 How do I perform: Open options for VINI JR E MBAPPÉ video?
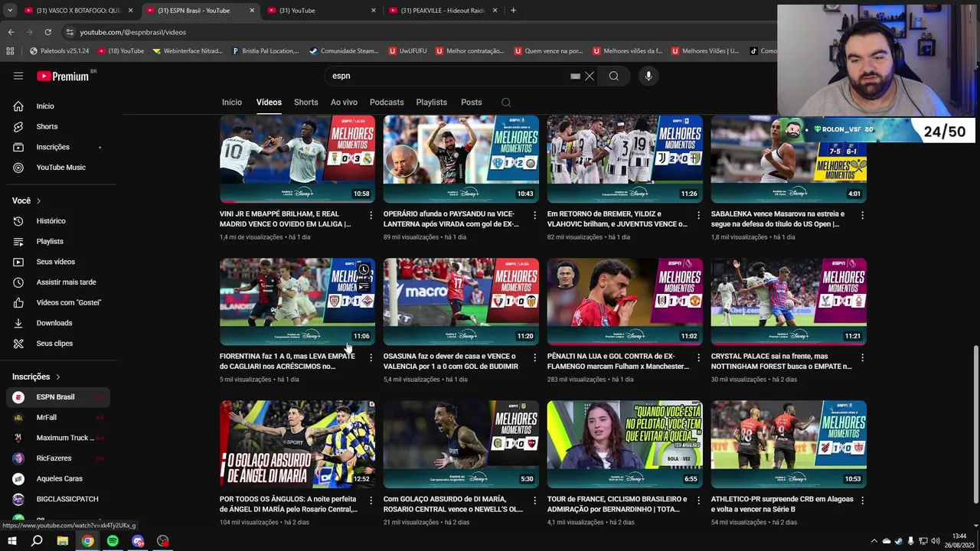point(371,215)
